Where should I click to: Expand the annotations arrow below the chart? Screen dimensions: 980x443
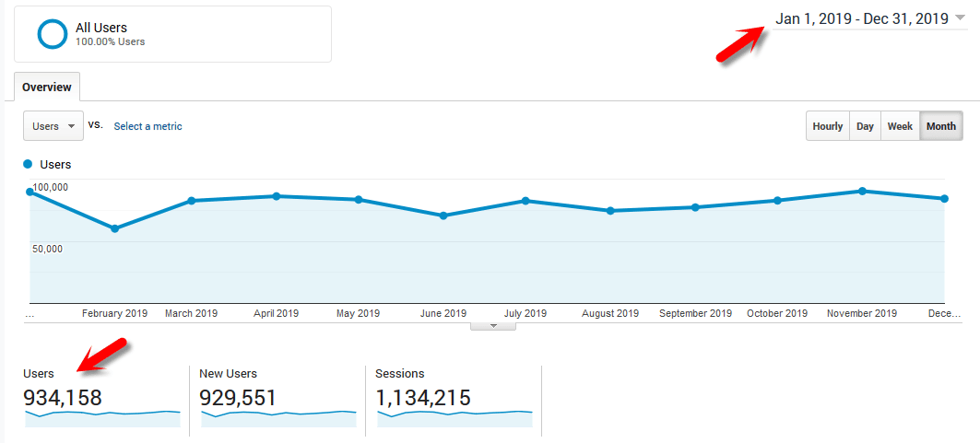coord(493,325)
